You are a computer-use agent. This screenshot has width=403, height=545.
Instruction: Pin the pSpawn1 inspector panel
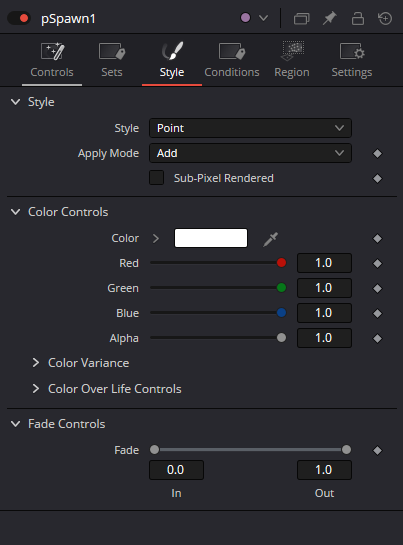[x=329, y=18]
